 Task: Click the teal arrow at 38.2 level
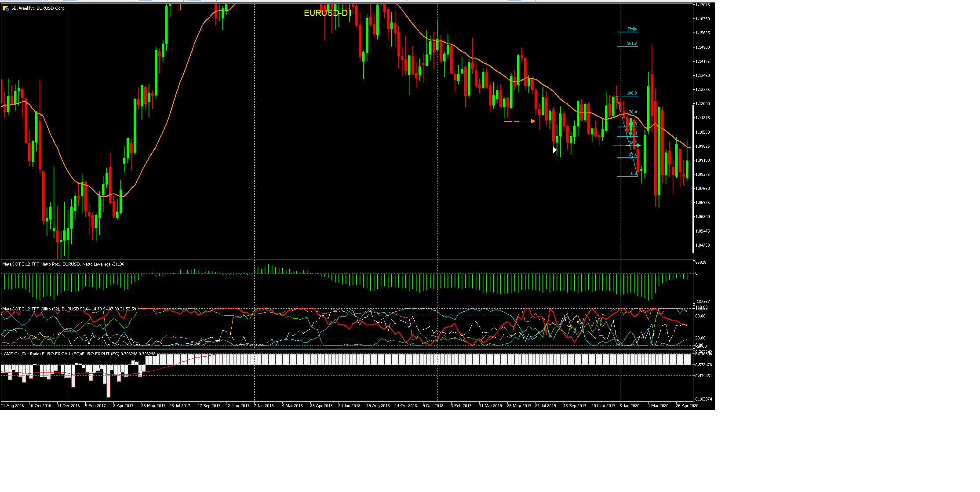tap(638, 146)
